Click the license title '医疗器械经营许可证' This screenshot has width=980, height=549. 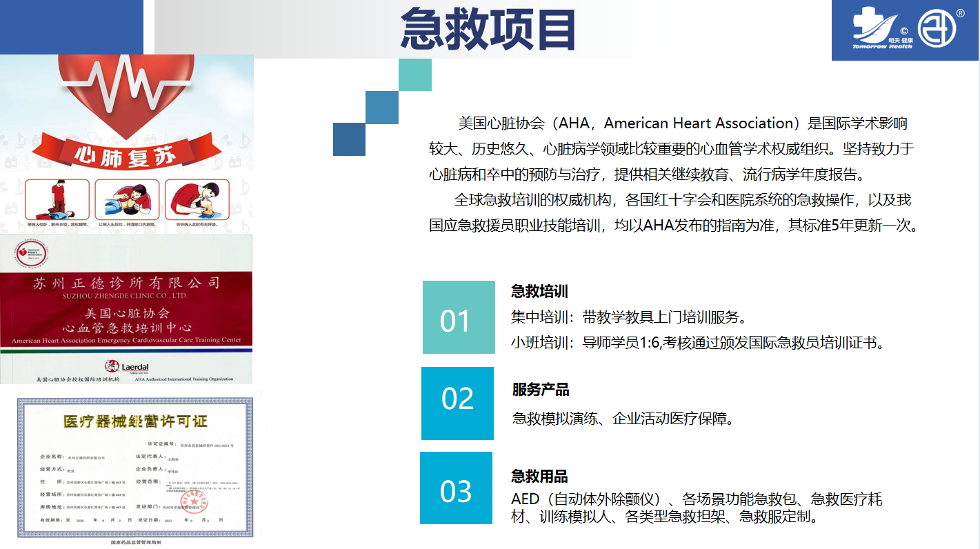(135, 421)
